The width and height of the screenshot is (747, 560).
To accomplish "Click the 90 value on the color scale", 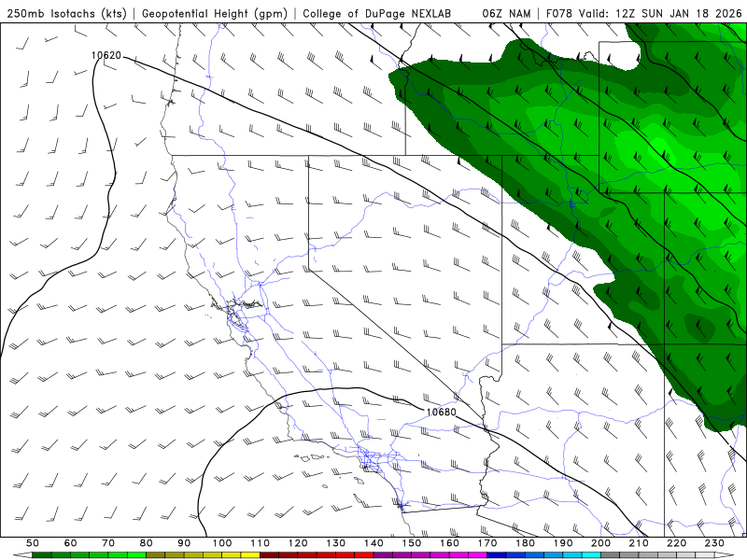I will (x=184, y=543).
